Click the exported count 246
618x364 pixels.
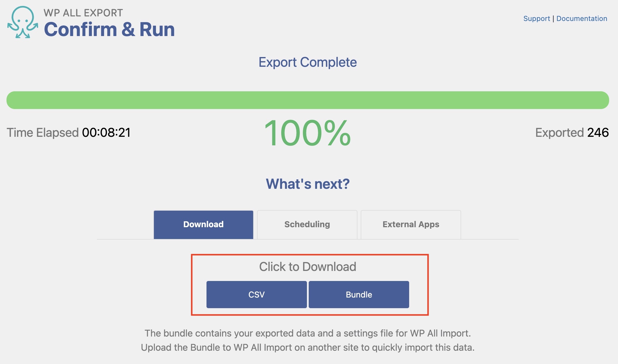598,133
